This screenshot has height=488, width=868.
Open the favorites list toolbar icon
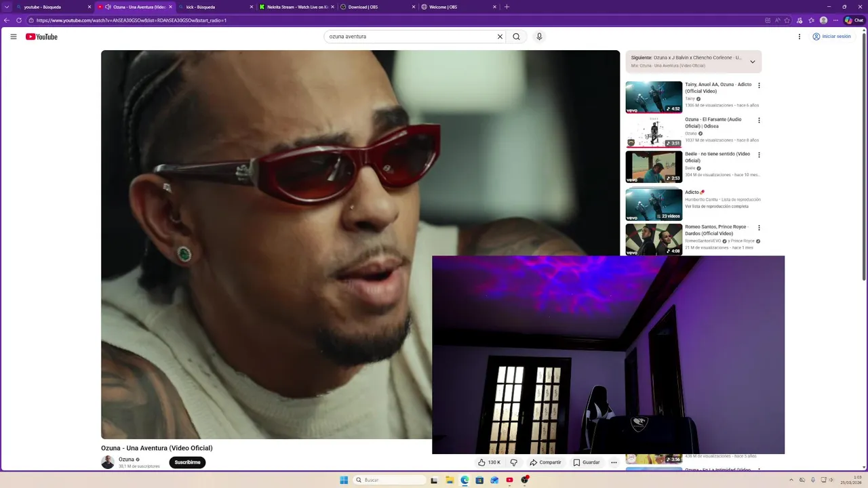[812, 20]
